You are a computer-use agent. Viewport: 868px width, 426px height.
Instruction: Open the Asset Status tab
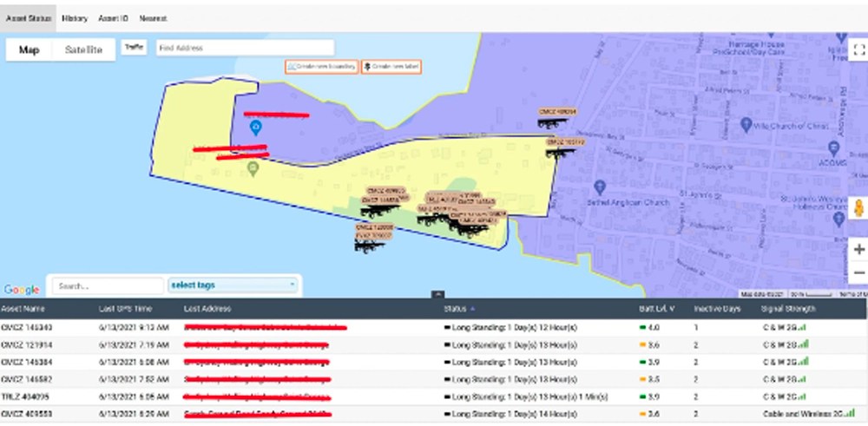tap(28, 18)
